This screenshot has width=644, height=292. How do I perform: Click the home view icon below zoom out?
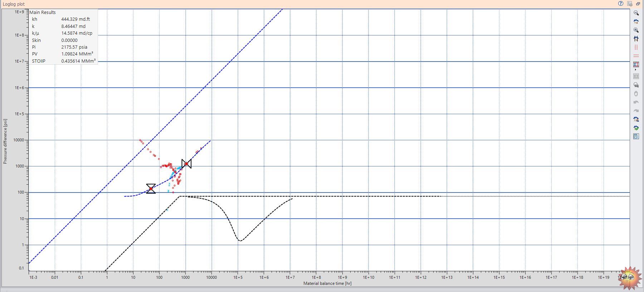pos(636,21)
